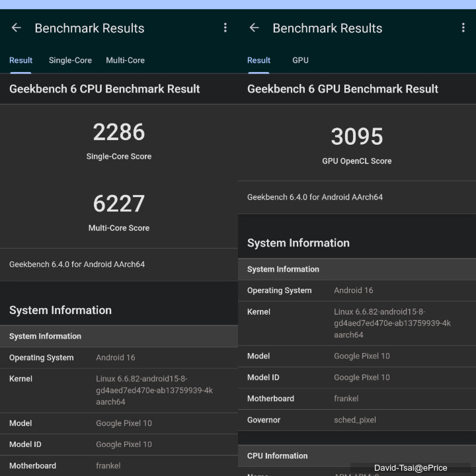Click Model value Google Pixel 10 in CPU panel
This screenshot has width=476, height=476.
(124, 423)
